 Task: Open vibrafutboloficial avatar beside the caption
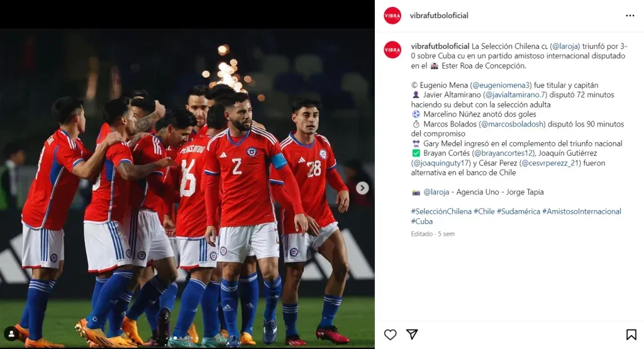[x=392, y=50]
